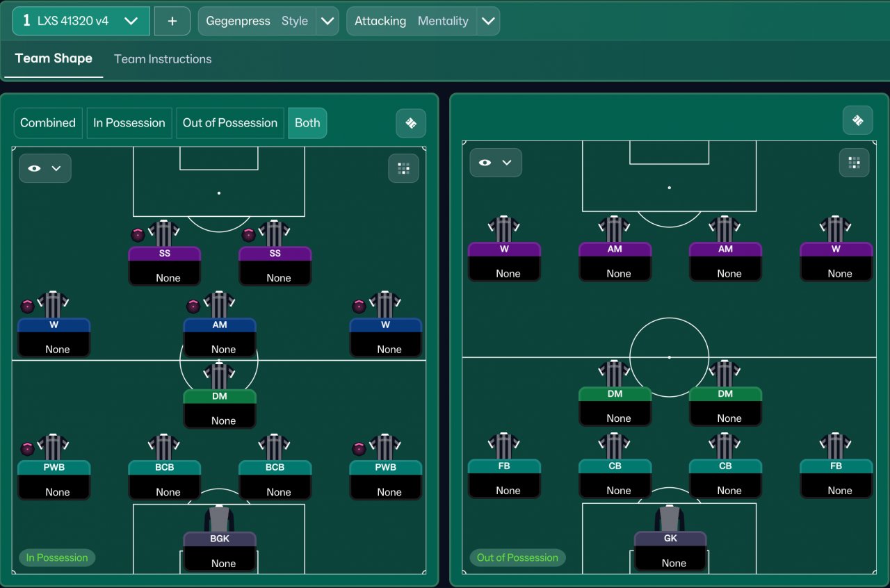Select the right FB position card
Viewport: 890px width, 588px height.
(x=836, y=479)
